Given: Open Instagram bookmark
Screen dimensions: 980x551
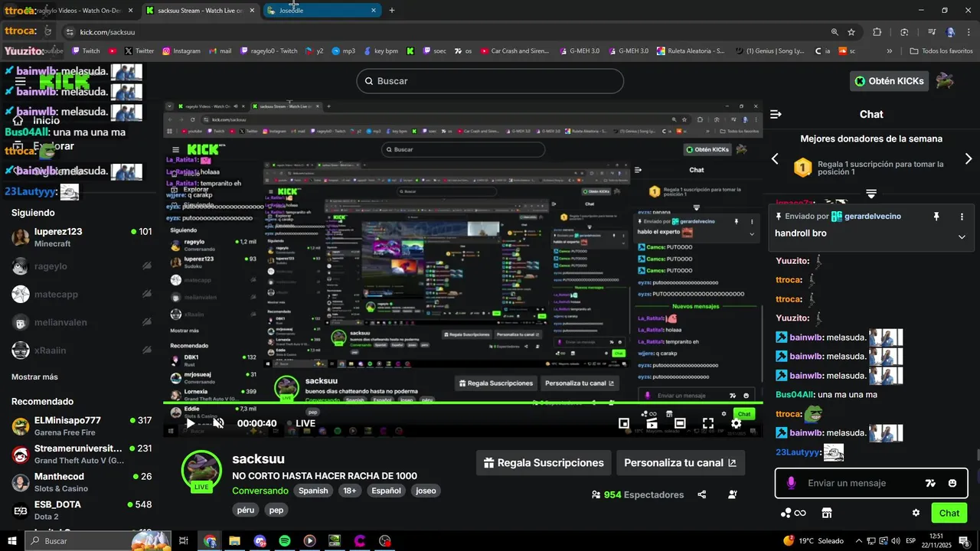Looking at the screenshot, I should pyautogui.click(x=181, y=51).
